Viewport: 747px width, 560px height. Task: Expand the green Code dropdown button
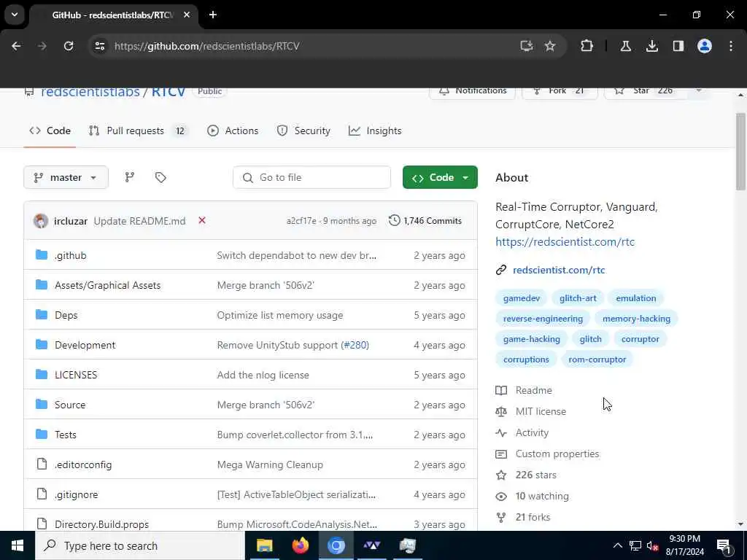pyautogui.click(x=440, y=177)
